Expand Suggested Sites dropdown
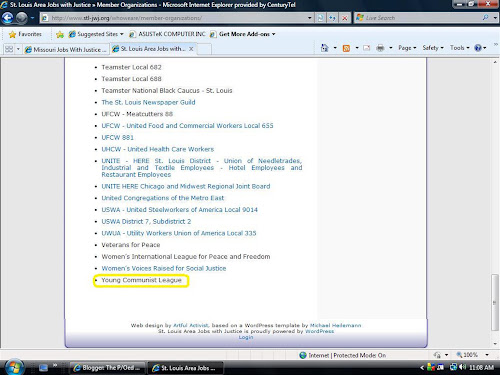 122,34
